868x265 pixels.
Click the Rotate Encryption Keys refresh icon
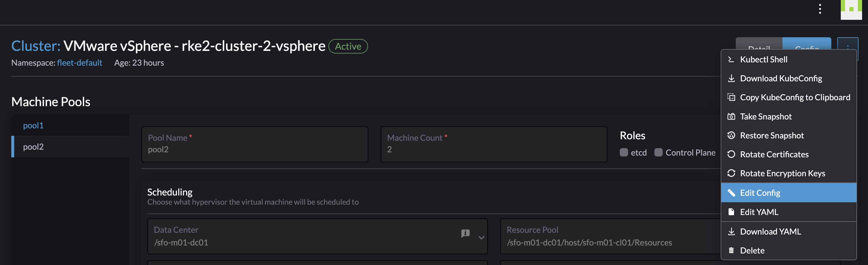click(x=731, y=173)
